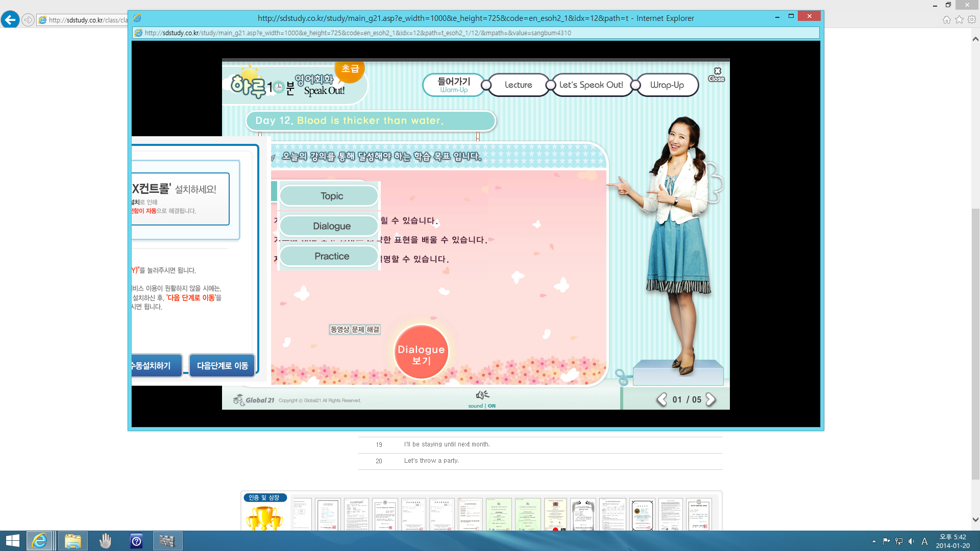Screen dimensions: 980x551
Task: Click the Day 12 lesson title banner
Action: (371, 121)
